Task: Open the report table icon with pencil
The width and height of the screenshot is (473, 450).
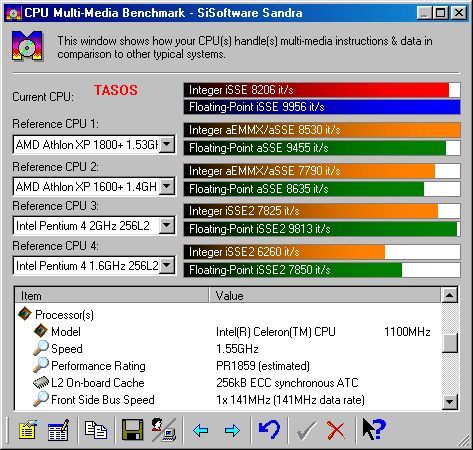Action: [x=58, y=430]
